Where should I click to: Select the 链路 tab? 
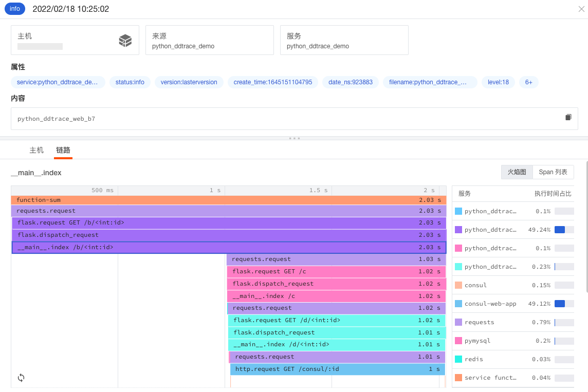pyautogui.click(x=63, y=150)
